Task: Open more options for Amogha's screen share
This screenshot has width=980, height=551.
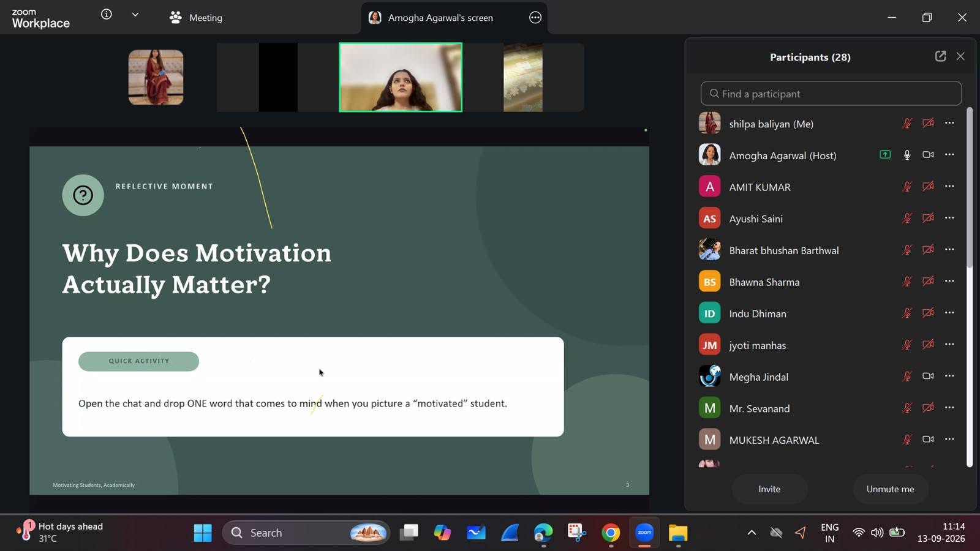Action: (535, 18)
